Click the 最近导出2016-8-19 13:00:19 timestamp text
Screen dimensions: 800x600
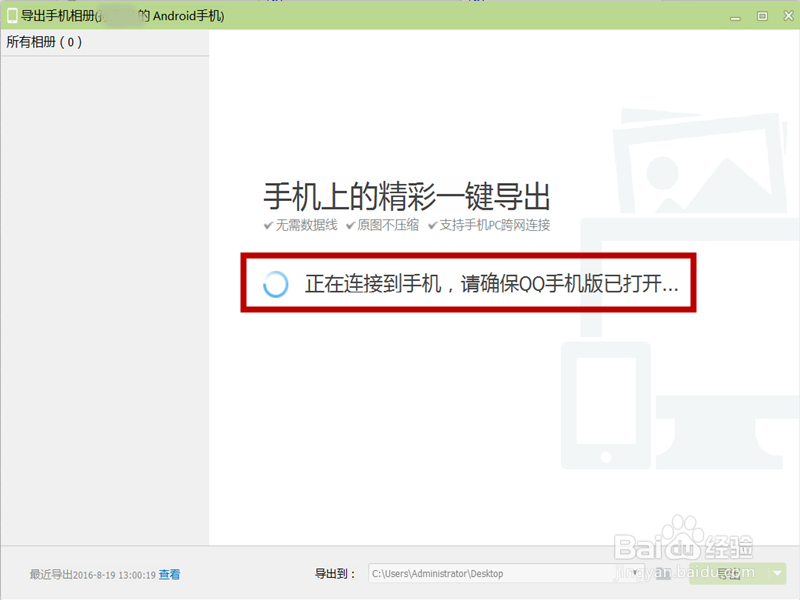click(x=92, y=574)
